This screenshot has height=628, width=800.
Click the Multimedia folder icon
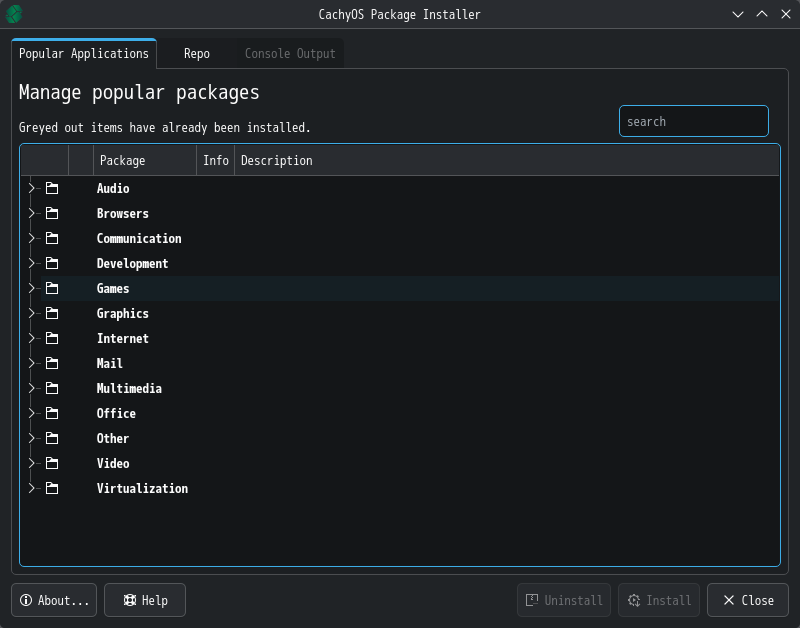coord(52,388)
